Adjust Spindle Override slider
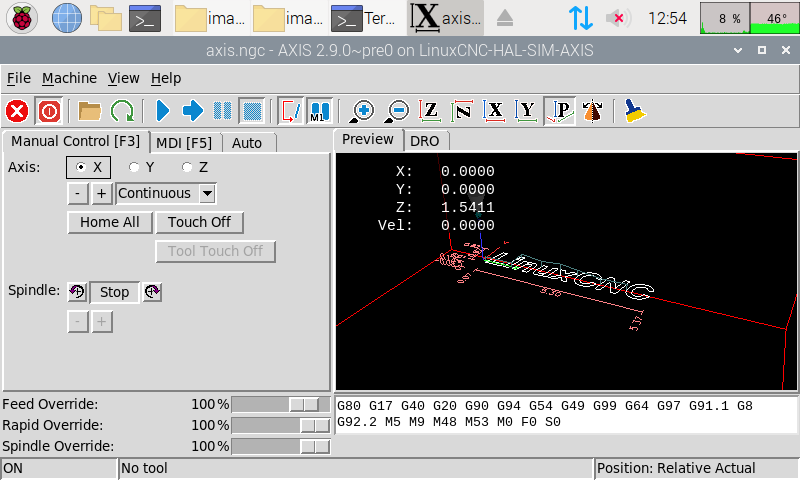Image resolution: width=800 pixels, height=480 pixels. click(x=281, y=446)
